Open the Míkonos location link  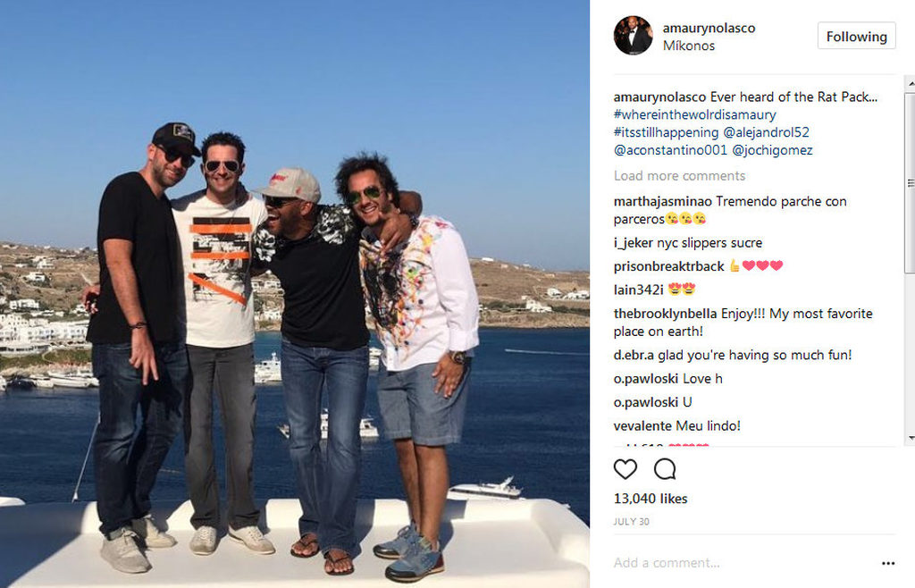(689, 46)
